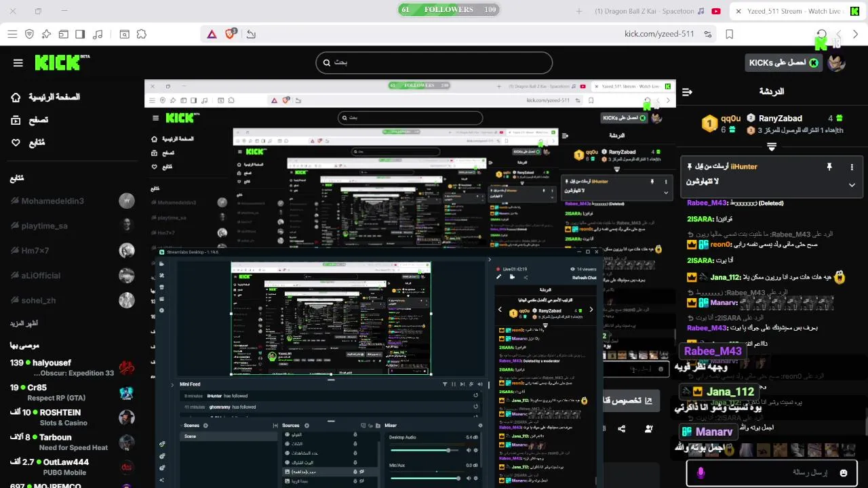Select the Scene item in Streamlabs Scenes
868x488 pixels.
[229, 436]
